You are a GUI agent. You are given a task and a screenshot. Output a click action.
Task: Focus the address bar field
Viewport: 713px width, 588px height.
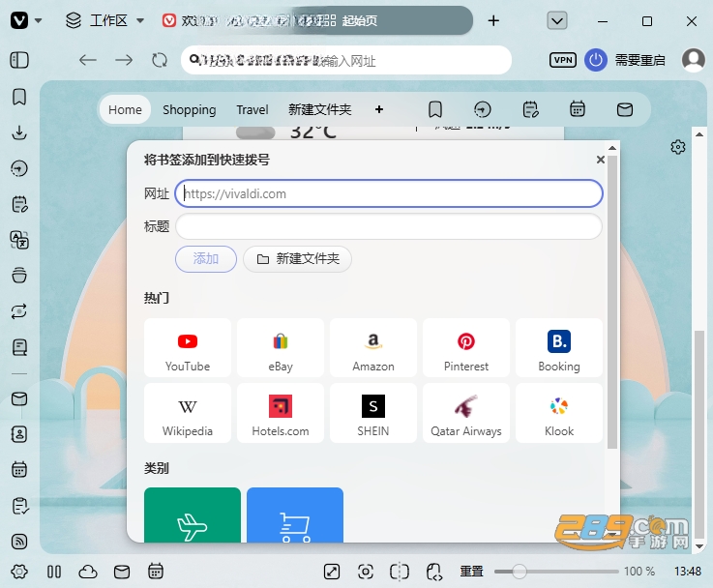coord(346,60)
